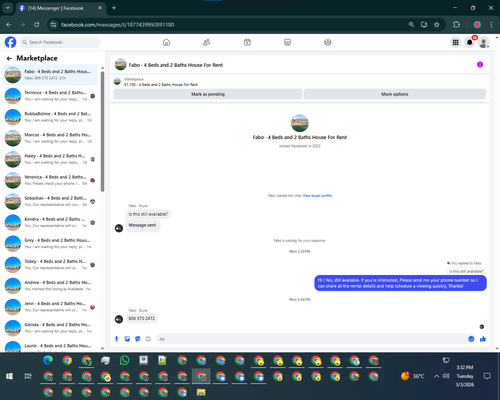Reload the page in Chrome
The width and height of the screenshot is (500, 400).
pyautogui.click(x=37, y=25)
